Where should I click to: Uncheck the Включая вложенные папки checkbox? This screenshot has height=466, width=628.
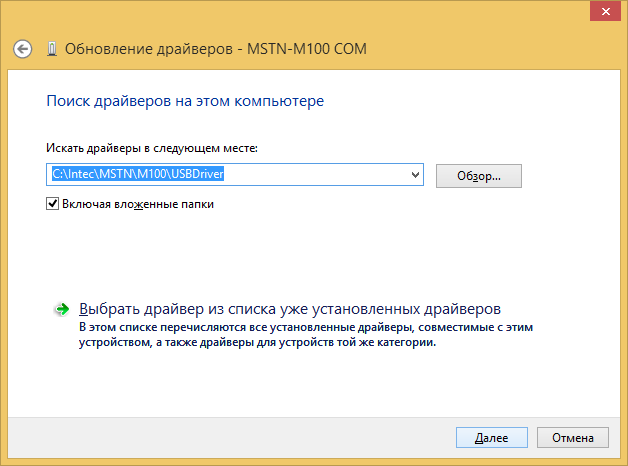(x=52, y=204)
